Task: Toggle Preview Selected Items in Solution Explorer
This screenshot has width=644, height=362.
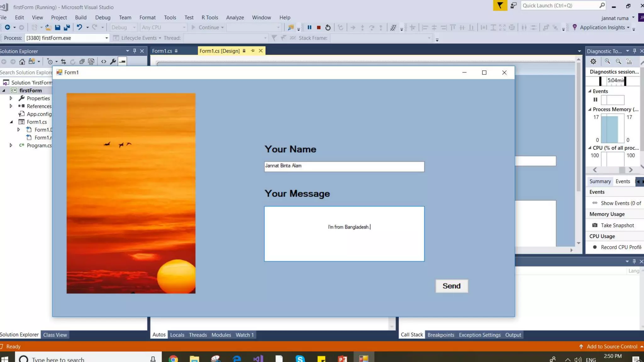Action: tap(122, 62)
